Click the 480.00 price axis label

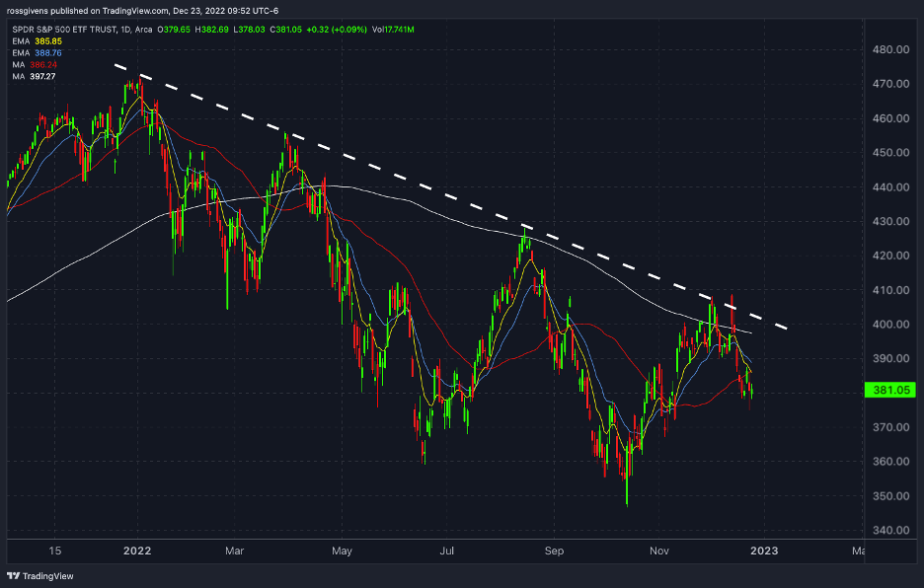pyautogui.click(x=890, y=49)
